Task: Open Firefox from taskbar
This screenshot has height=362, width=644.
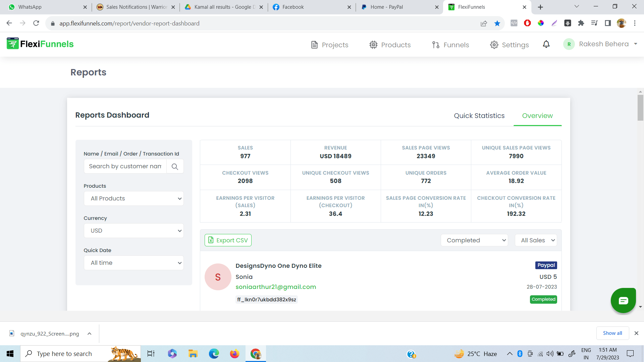Action: [234, 354]
